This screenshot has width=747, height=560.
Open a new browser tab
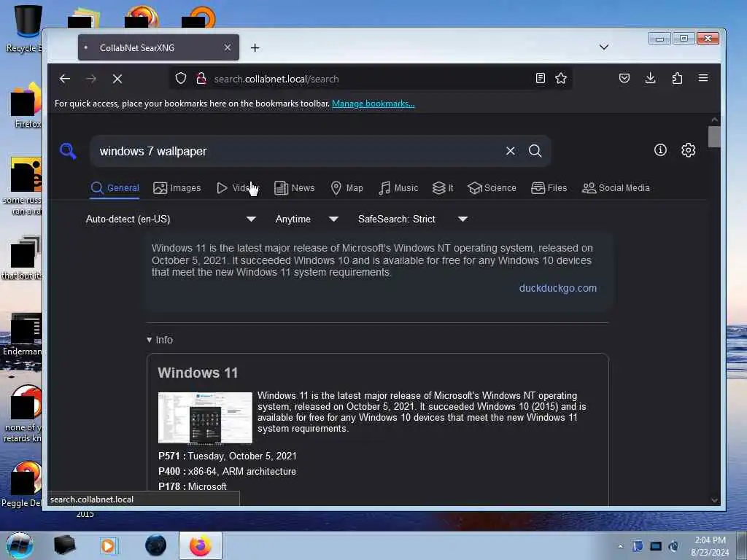(255, 47)
